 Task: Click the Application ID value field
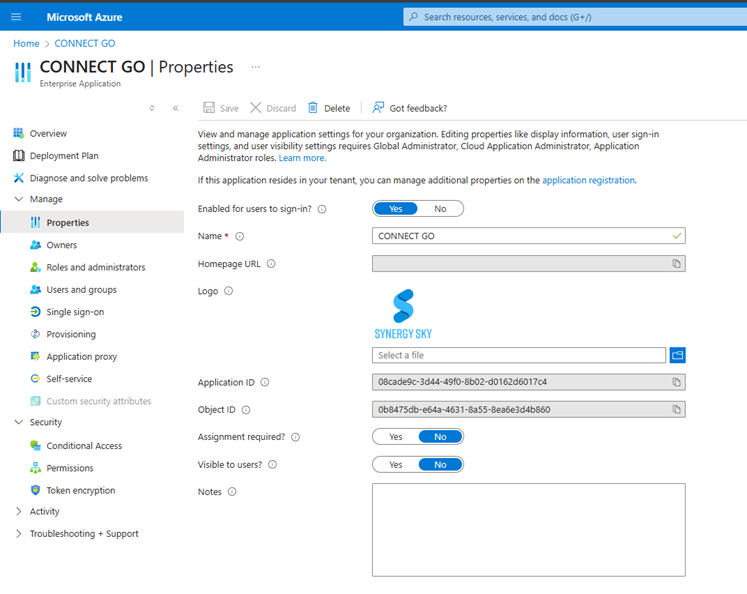[529, 382]
